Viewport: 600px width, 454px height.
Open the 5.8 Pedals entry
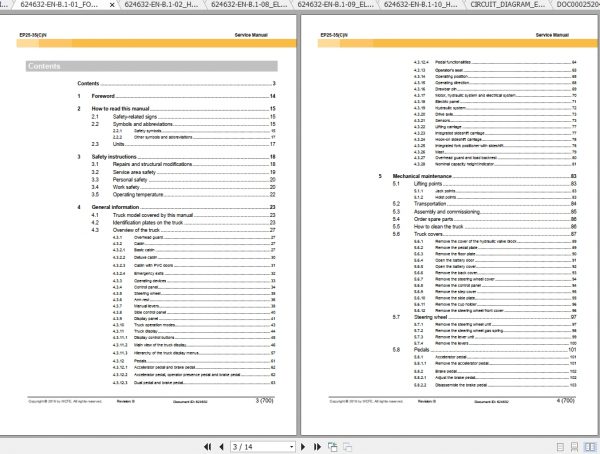tap(484, 349)
